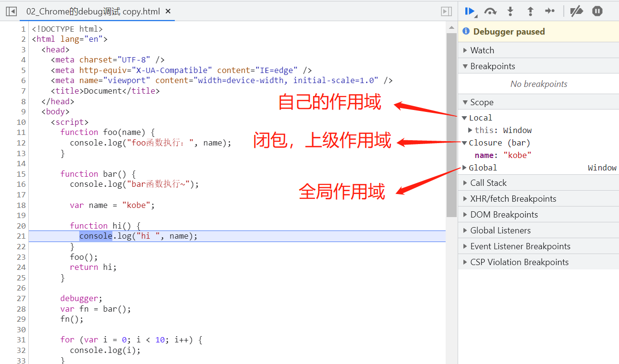Screen dimensions: 619x364
Task: Select the open HTML file tab
Action: pos(93,11)
